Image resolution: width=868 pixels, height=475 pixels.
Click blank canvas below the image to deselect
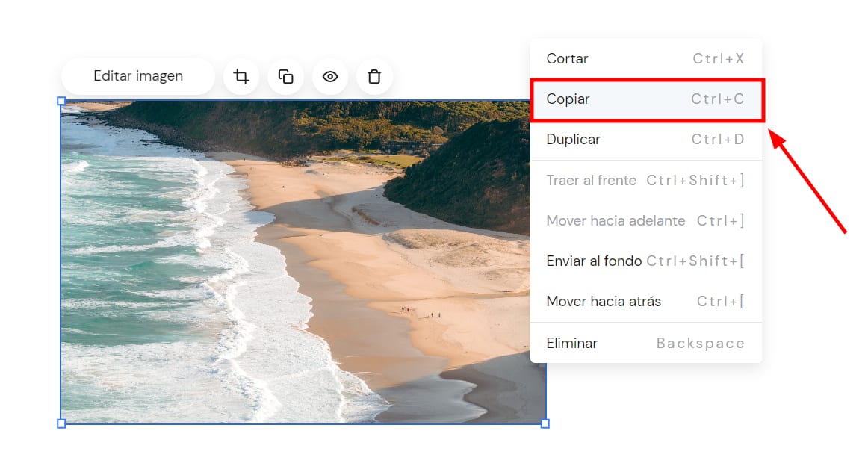pyautogui.click(x=299, y=452)
